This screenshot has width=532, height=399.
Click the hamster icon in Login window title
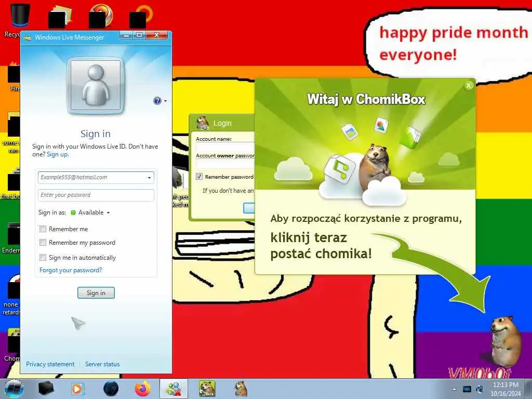coord(203,123)
